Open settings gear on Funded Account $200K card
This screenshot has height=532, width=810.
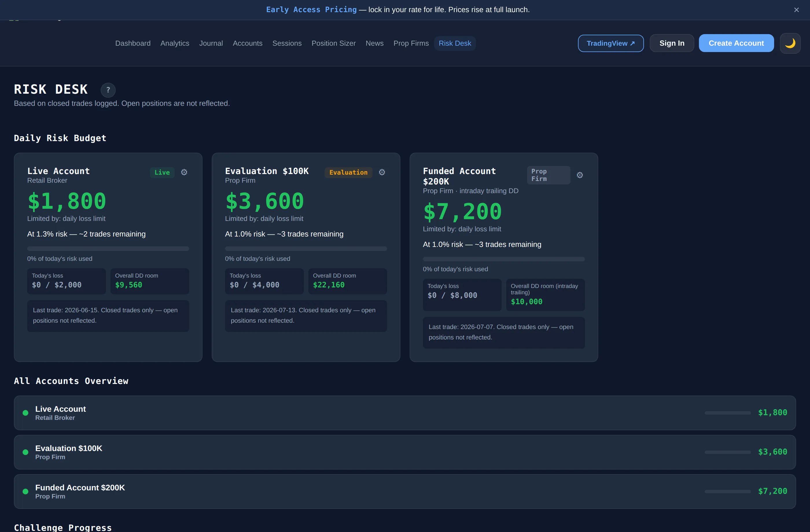point(580,175)
